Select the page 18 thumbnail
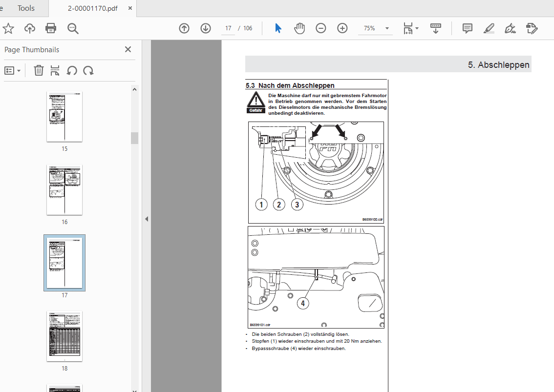 (64, 336)
